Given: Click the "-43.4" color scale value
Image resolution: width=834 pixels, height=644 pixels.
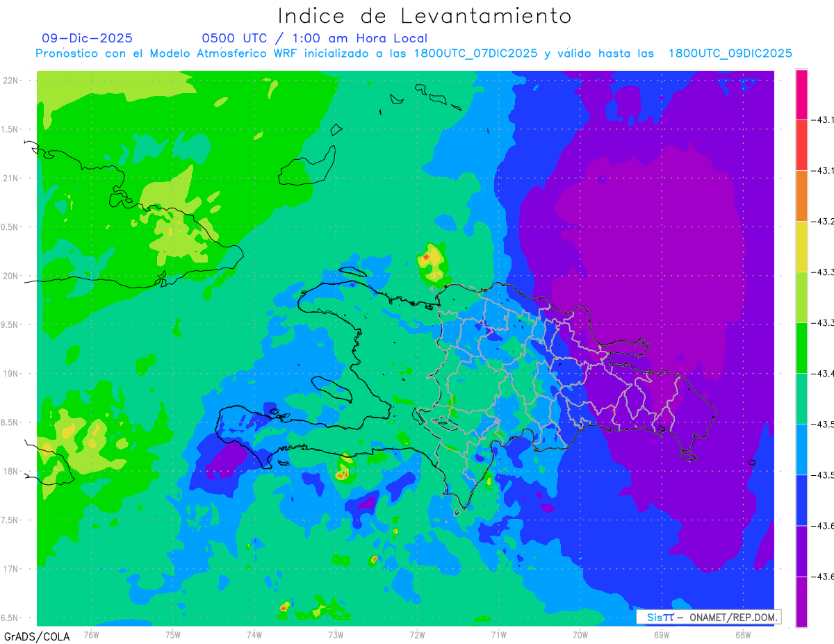Looking at the screenshot, I should (824, 374).
